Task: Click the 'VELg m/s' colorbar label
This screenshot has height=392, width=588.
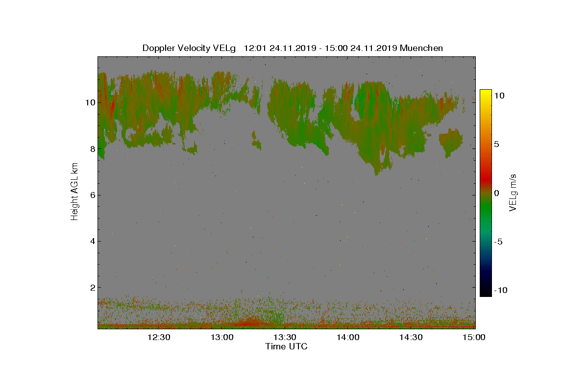Action: [513, 192]
